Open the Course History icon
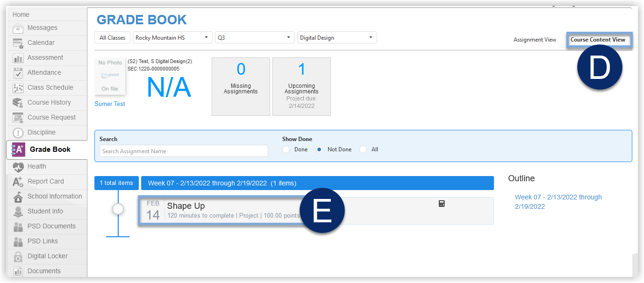Viewport: 644px width, 283px height. (18, 103)
